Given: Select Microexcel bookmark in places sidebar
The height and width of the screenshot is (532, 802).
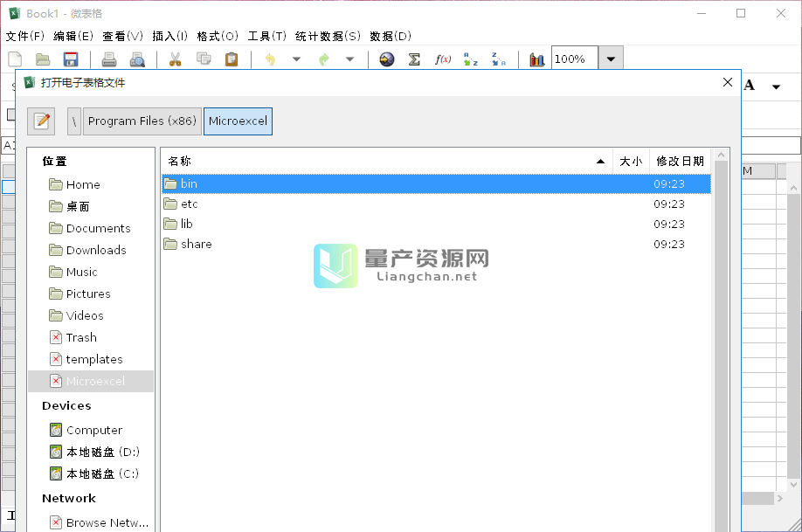Looking at the screenshot, I should pyautogui.click(x=91, y=381).
